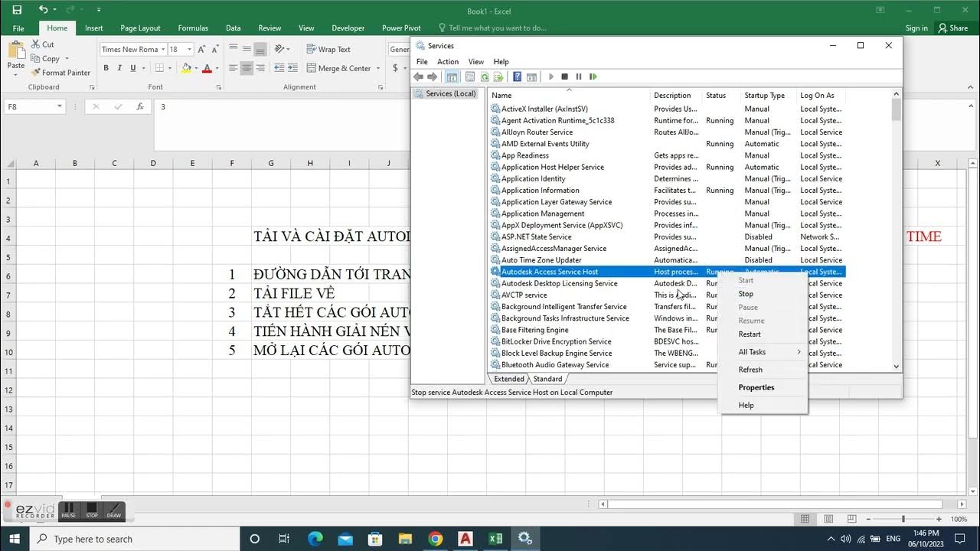
Task: Click the Services toolbar Refresh icon
Action: click(x=485, y=77)
